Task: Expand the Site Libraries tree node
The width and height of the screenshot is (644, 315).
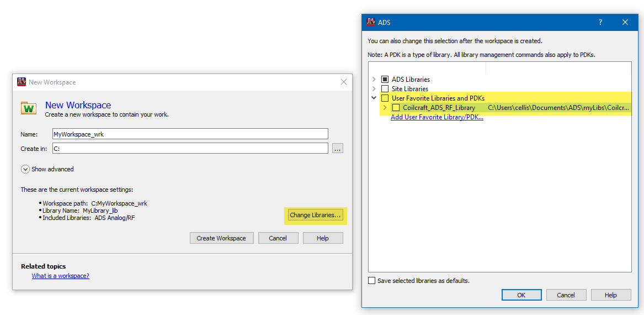Action: tap(374, 88)
